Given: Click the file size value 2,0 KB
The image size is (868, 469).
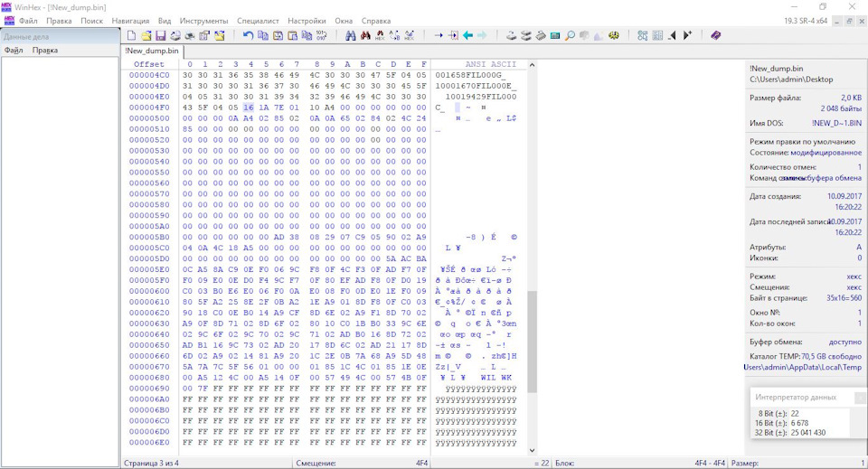Looking at the screenshot, I should point(852,98).
